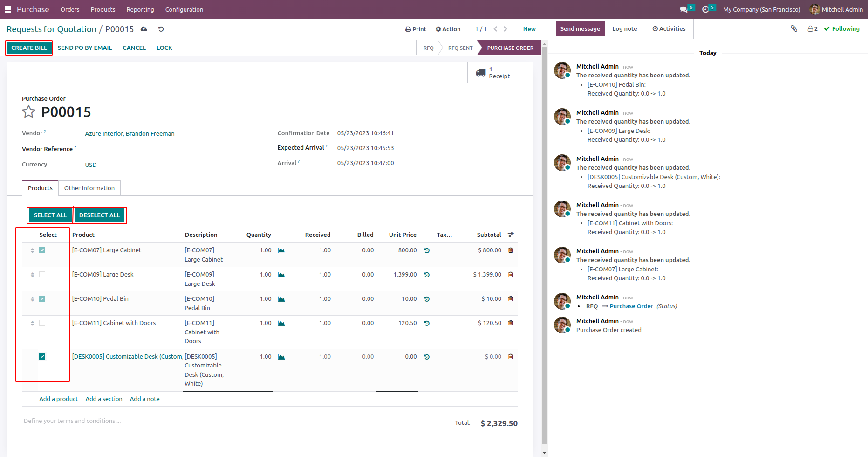This screenshot has height=457, width=868.
Task: Open the Action dropdown menu
Action: tap(448, 29)
